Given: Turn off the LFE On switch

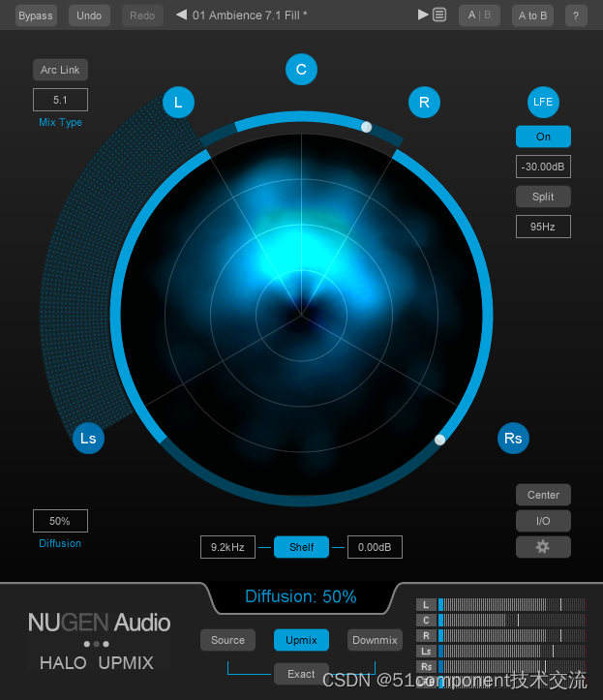Looking at the screenshot, I should point(543,137).
